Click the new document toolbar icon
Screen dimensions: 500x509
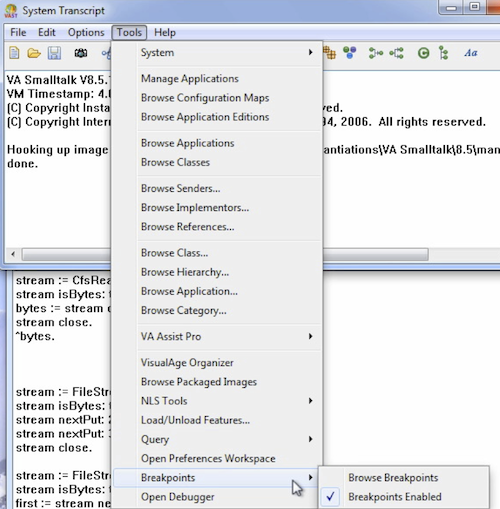[x=14, y=53]
